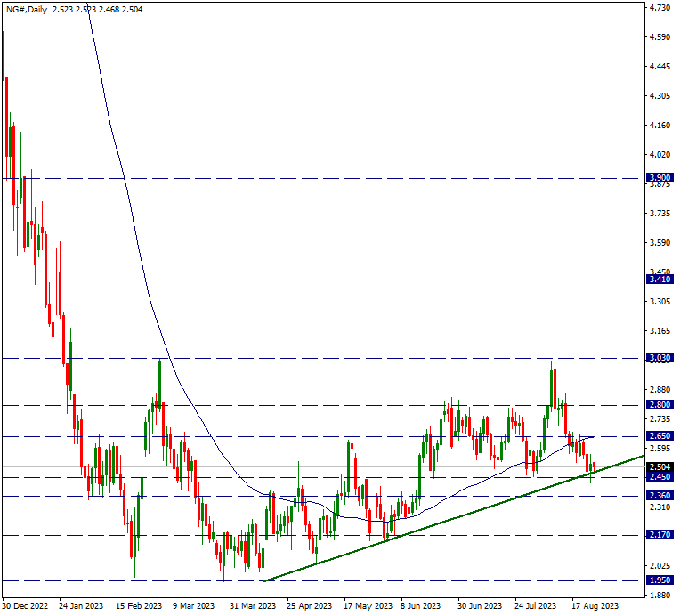Click the 2.310 price axis value
The width and height of the screenshot is (680, 616).
[x=660, y=507]
